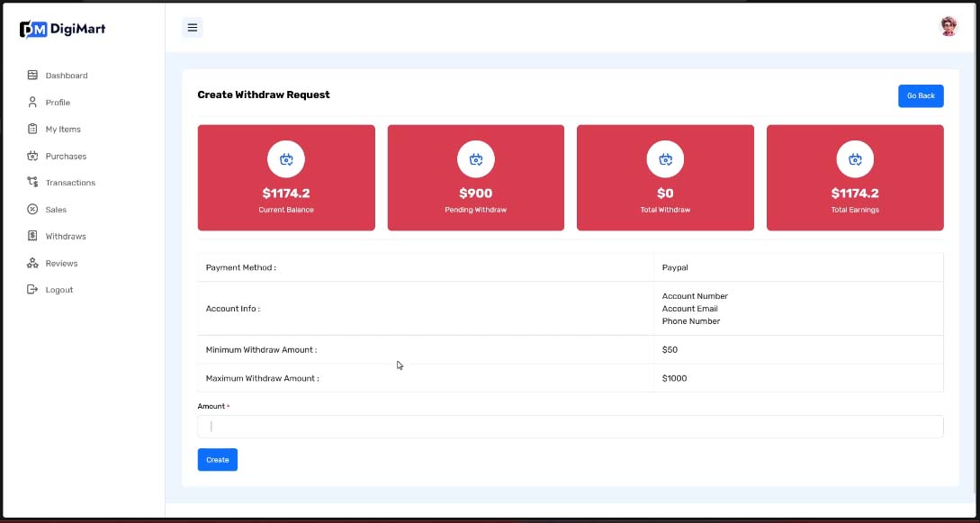
Task: Click the Transactions sidebar icon
Action: point(32,183)
